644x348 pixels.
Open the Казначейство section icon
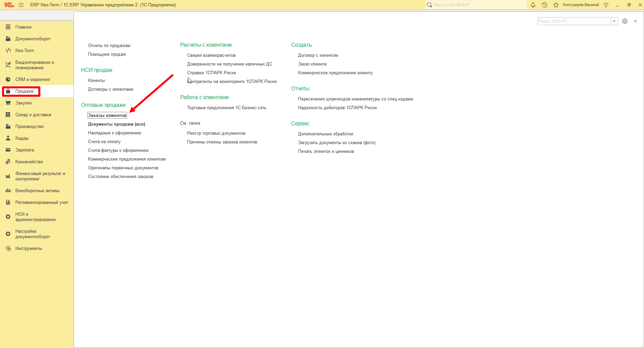8,162
